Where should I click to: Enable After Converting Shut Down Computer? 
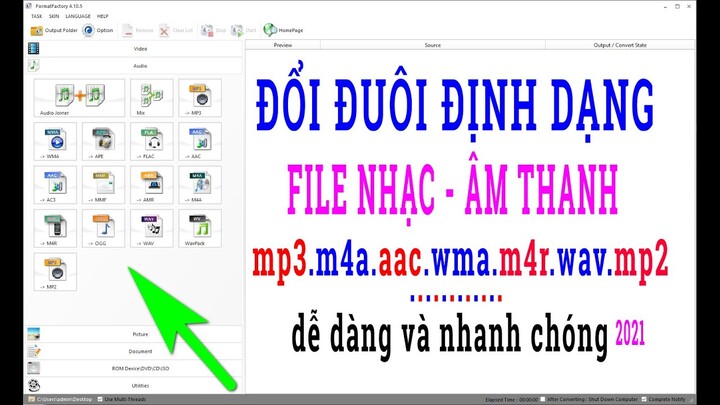(x=543, y=399)
